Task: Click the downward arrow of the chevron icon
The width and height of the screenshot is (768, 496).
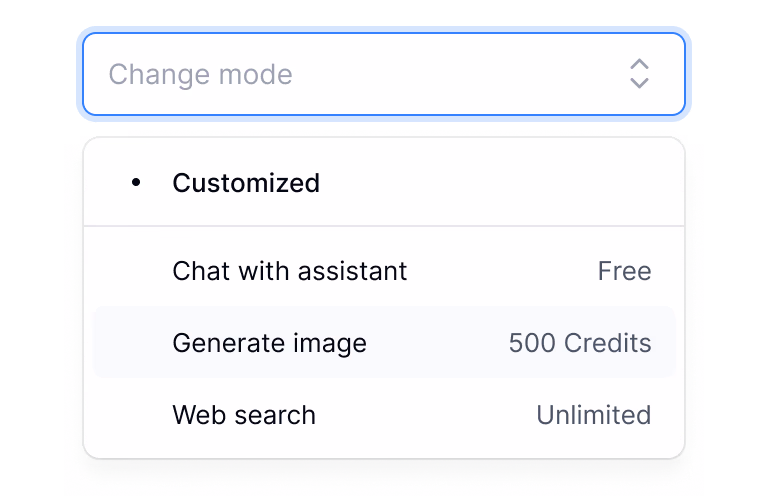Action: pyautogui.click(x=639, y=83)
